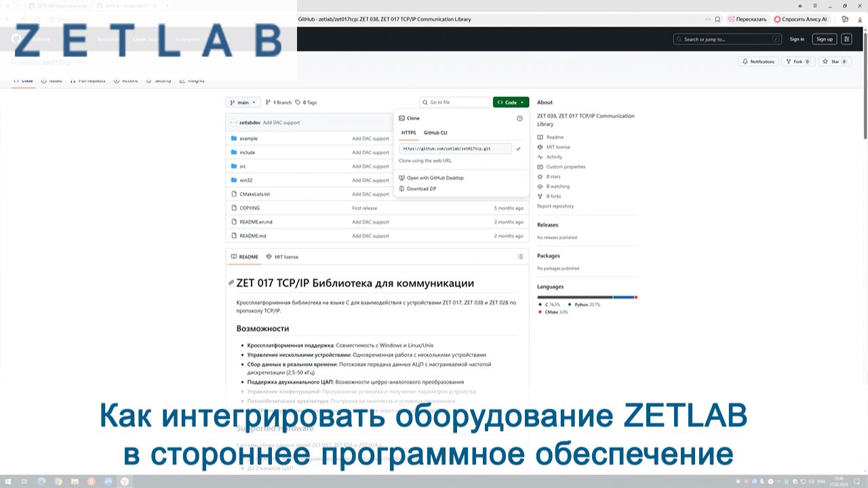Open the browser downloads icon
868x488 pixels.
point(859,19)
